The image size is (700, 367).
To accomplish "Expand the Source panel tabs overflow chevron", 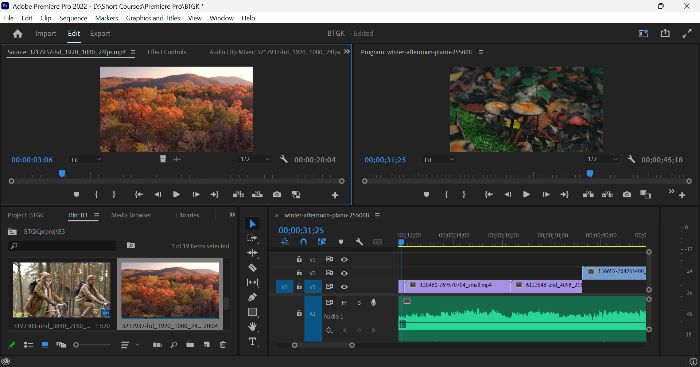I will click(x=346, y=52).
